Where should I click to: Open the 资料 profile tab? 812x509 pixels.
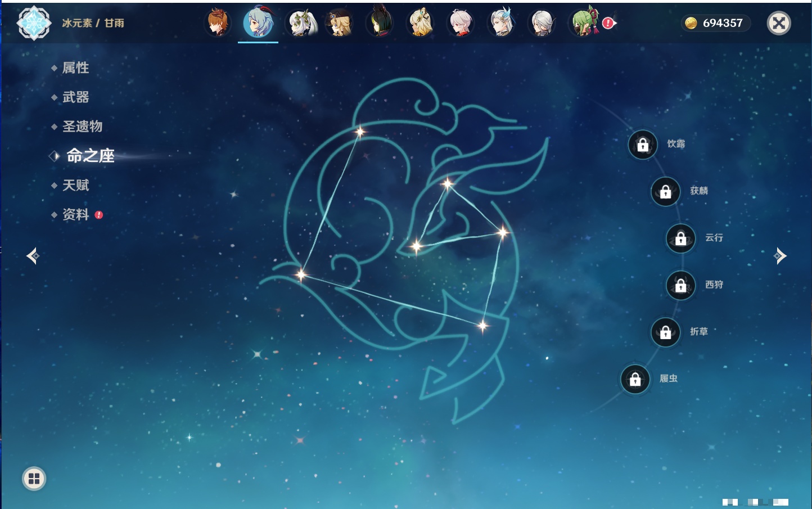[x=75, y=214]
